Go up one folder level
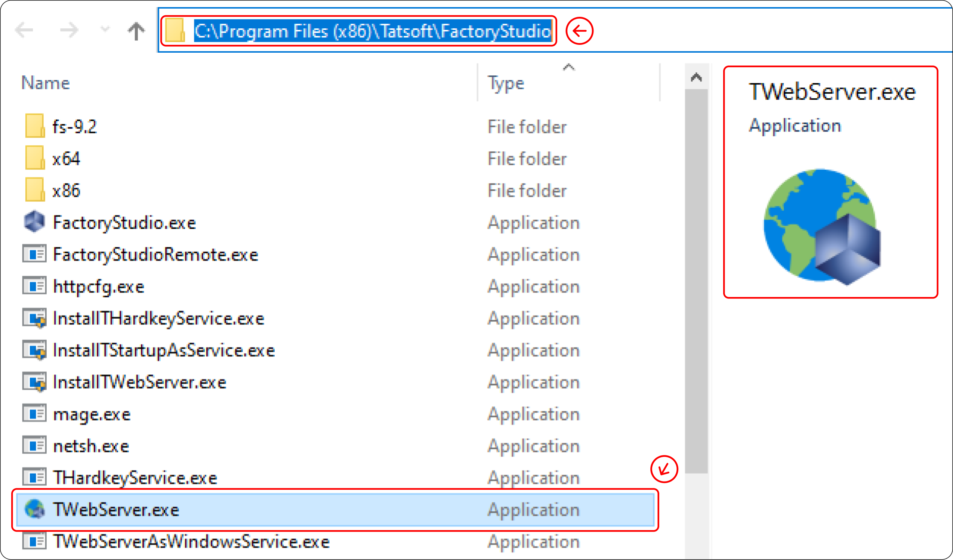Viewport: 953px width, 560px height. coord(136,31)
